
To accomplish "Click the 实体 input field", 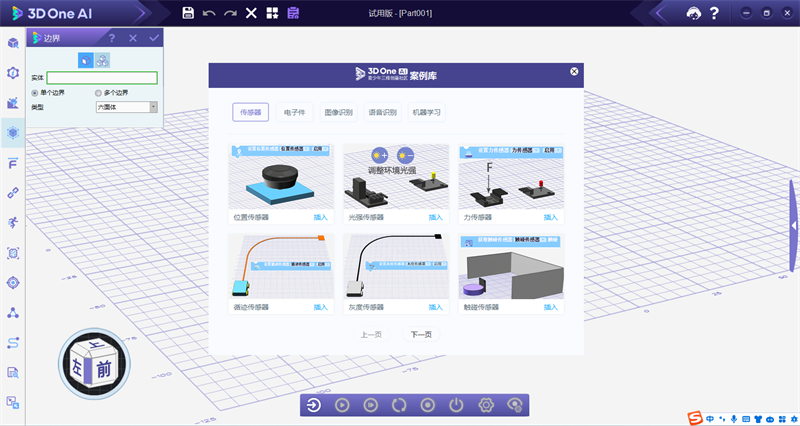I will [x=102, y=78].
